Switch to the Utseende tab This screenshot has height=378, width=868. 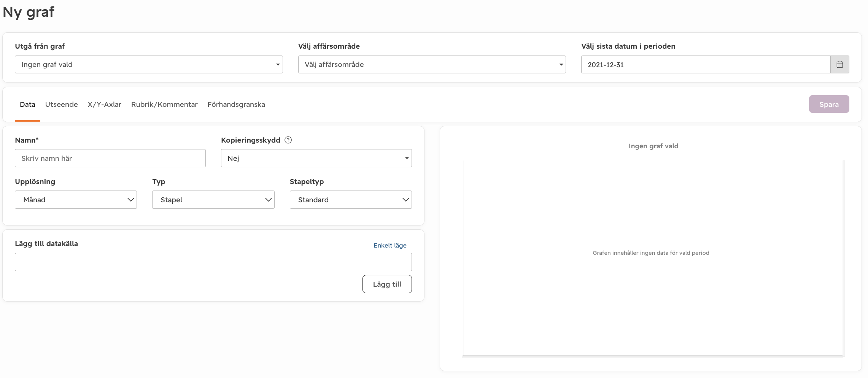(x=61, y=104)
